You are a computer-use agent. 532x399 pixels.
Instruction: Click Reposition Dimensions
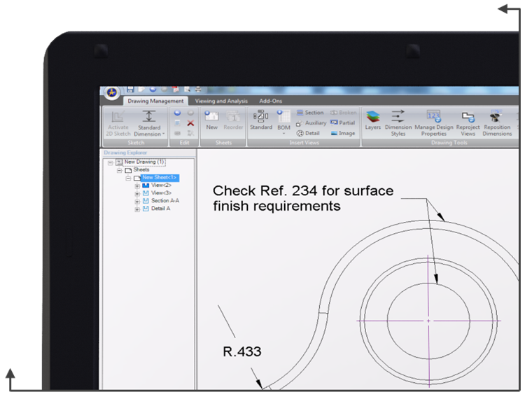tap(497, 123)
